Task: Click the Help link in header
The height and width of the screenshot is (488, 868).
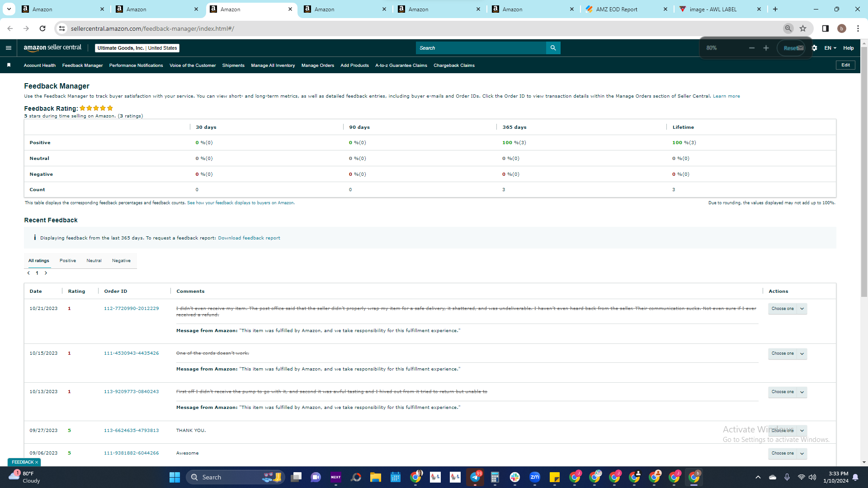Action: click(x=849, y=48)
